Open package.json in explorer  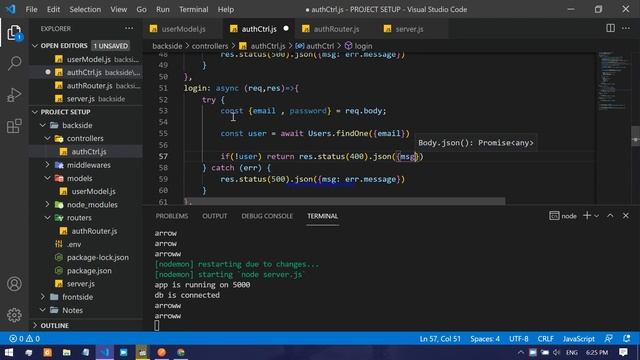click(x=89, y=271)
